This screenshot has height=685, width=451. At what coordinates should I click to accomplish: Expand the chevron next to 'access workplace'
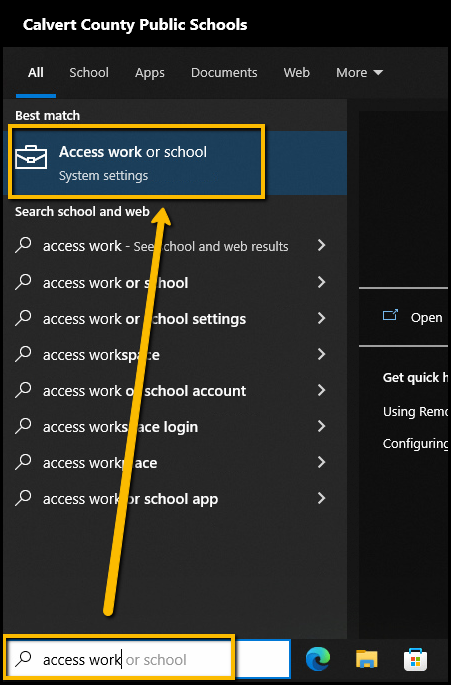pos(322,462)
